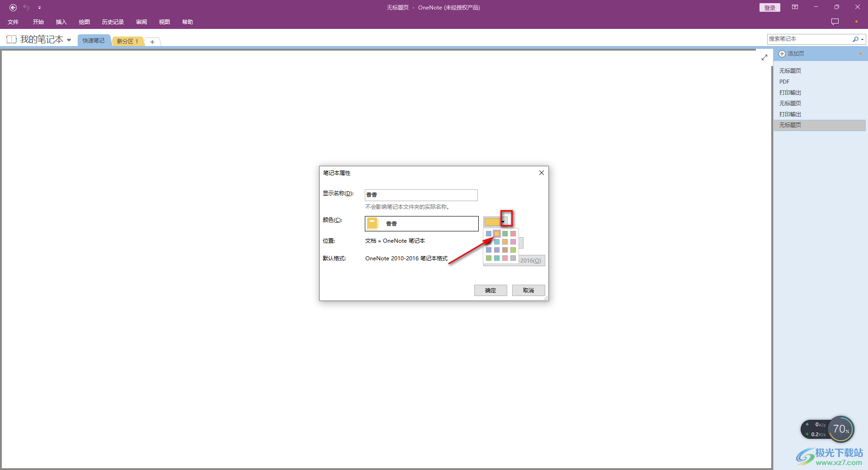Open the 绘图 ribbon tab
Viewport: 868px width, 470px height.
pyautogui.click(x=85, y=22)
